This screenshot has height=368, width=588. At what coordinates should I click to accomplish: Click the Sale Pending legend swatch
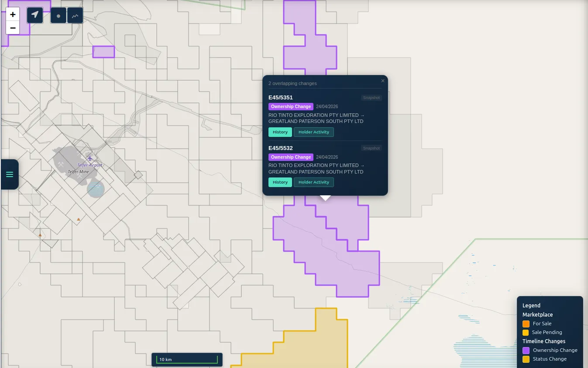coord(526,332)
